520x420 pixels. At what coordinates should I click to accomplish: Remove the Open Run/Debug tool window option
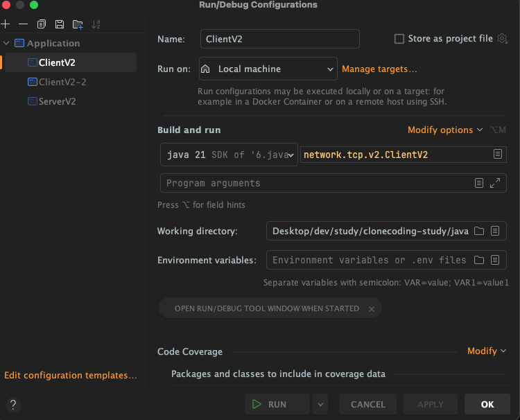(x=372, y=309)
